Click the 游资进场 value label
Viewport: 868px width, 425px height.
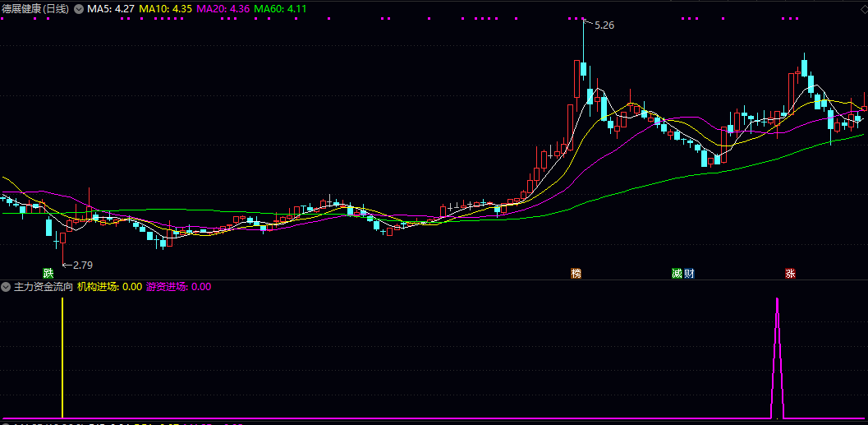[178, 287]
